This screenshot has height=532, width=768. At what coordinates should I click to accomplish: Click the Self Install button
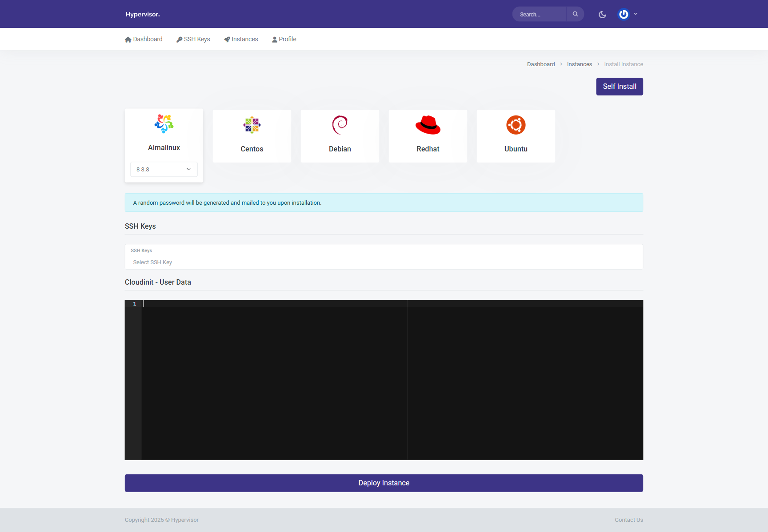point(620,87)
